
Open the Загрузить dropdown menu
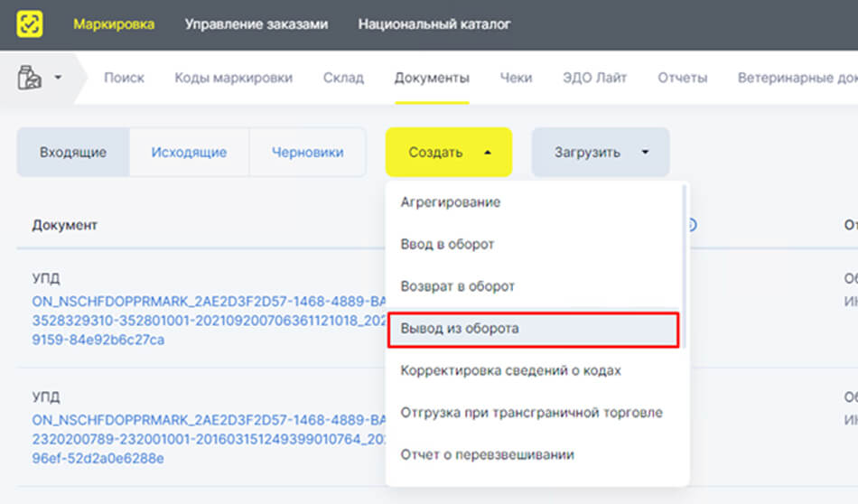tap(600, 153)
